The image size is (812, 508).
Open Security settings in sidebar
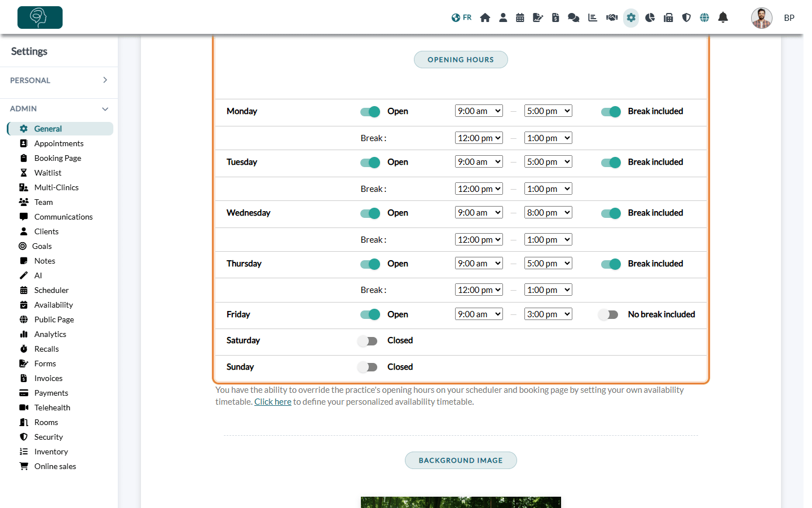48,437
